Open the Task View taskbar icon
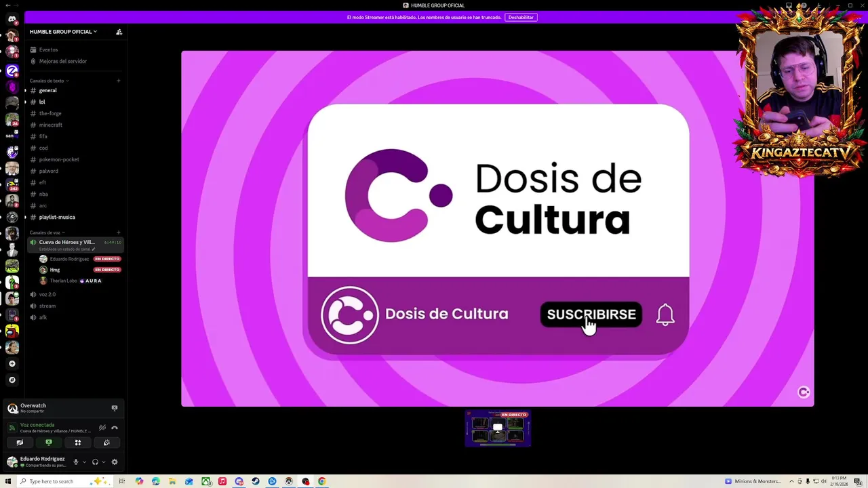Viewport: 868px width, 488px height. 122,481
